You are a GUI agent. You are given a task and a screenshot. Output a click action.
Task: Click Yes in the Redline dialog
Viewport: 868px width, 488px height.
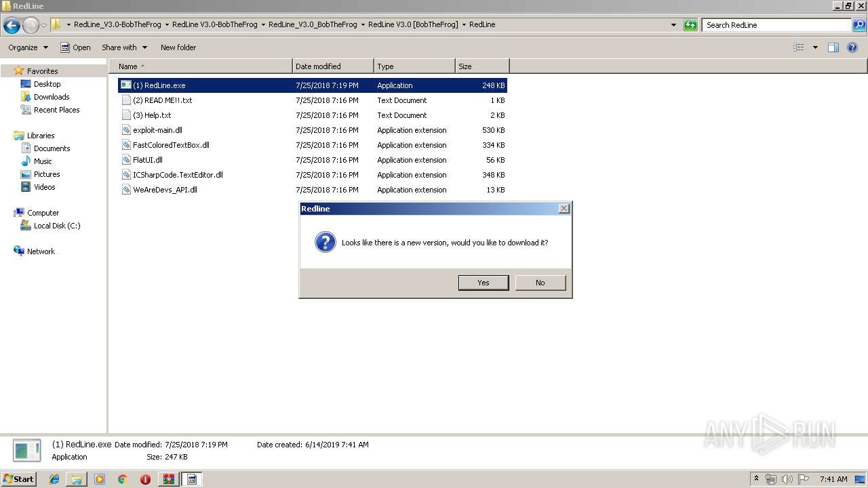pos(484,283)
